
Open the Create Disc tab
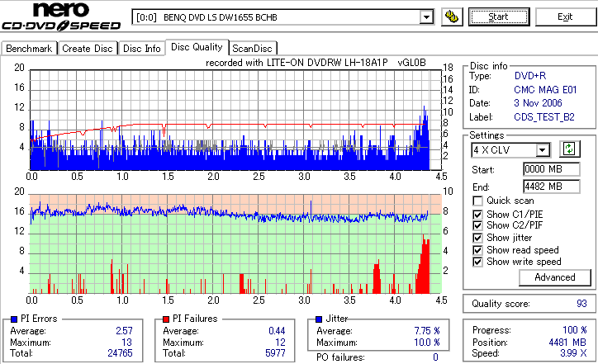pyautogui.click(x=88, y=49)
